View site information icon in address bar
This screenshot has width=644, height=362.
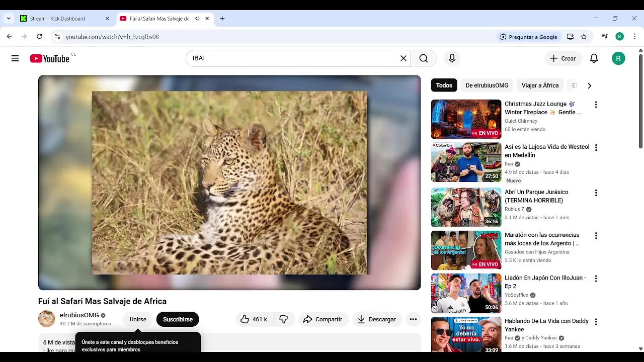57,37
